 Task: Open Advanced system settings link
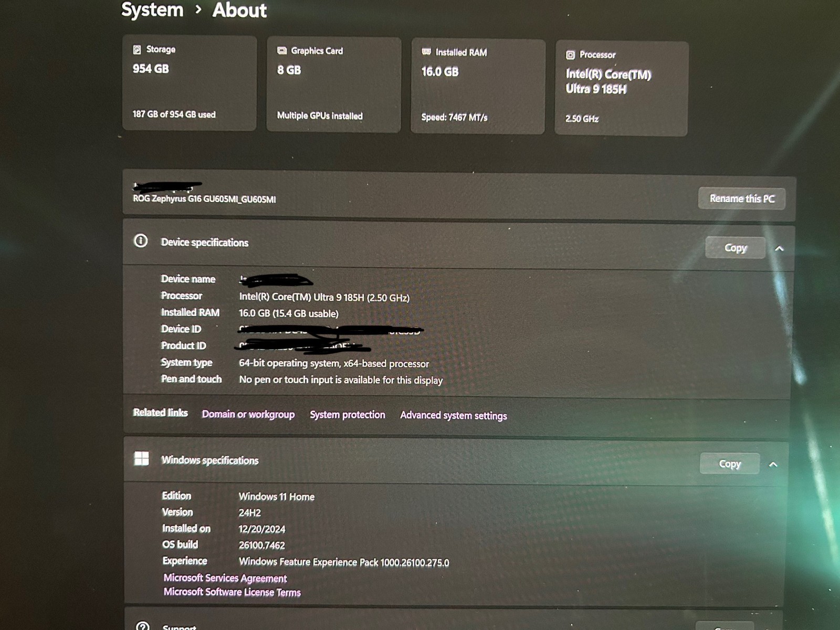click(x=454, y=415)
